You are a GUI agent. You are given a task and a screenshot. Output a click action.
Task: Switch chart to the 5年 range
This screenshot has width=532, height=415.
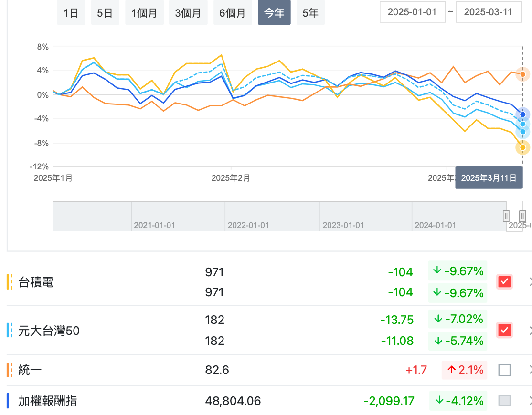[x=310, y=13]
